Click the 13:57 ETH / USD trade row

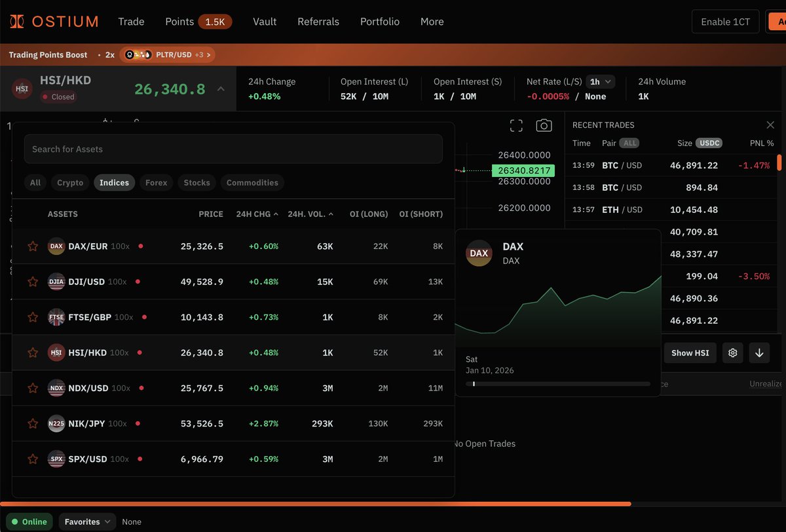671,210
